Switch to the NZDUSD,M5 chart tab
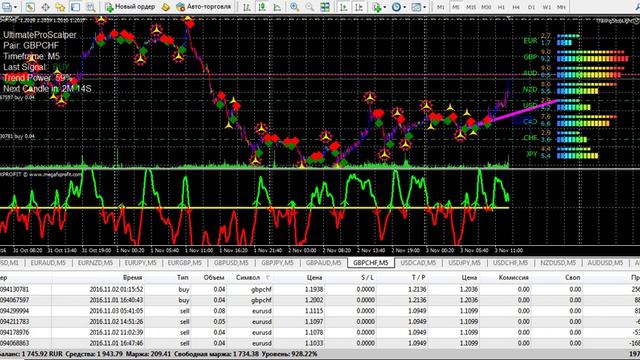This screenshot has height=360, width=640. 558,263
